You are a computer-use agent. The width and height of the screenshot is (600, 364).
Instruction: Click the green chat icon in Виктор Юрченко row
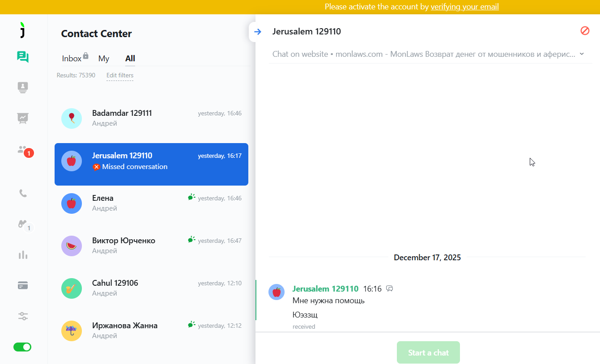tap(191, 239)
